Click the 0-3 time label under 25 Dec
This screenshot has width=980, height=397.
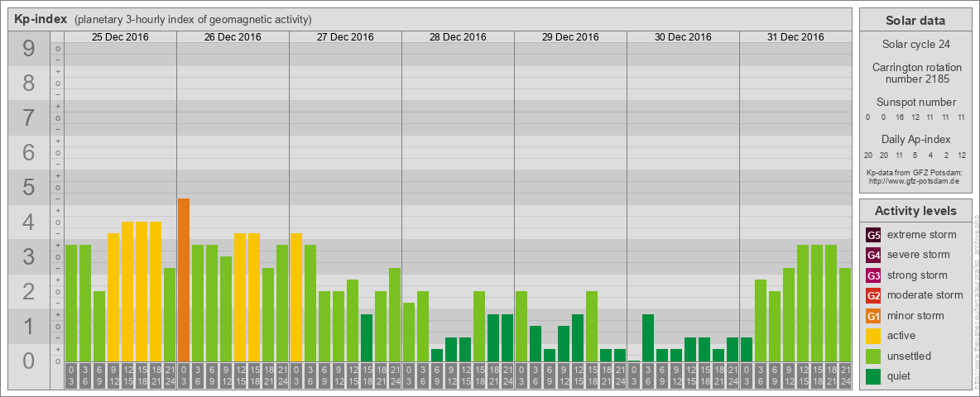click(x=71, y=377)
